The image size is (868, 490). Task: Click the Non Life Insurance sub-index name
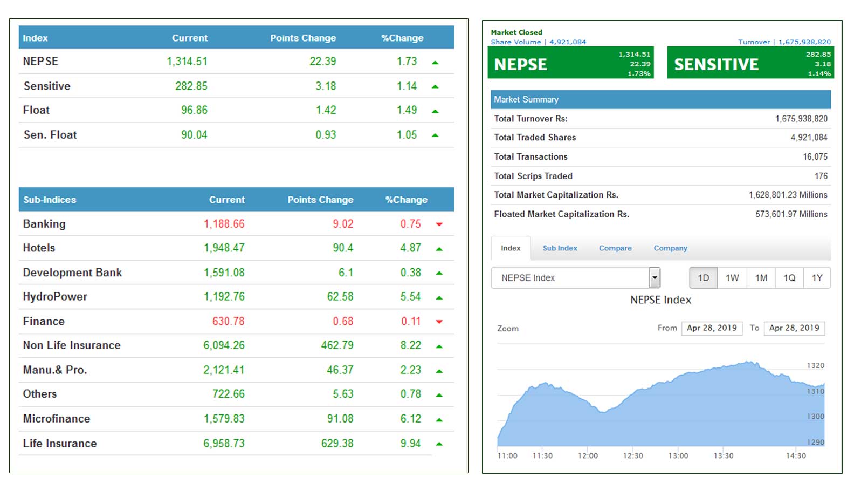[72, 345]
